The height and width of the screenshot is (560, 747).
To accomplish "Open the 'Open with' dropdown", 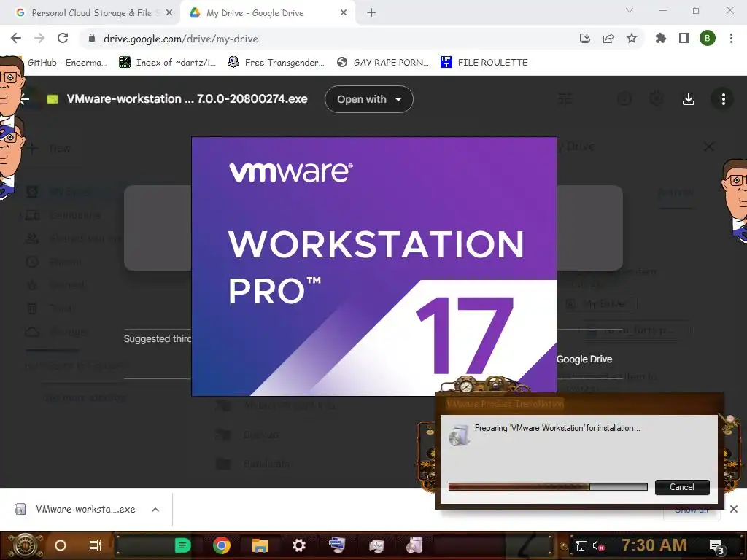I will click(x=368, y=99).
